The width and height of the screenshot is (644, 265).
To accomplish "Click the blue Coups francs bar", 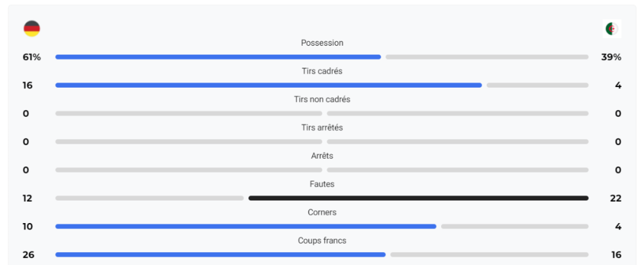I will 220,255.
